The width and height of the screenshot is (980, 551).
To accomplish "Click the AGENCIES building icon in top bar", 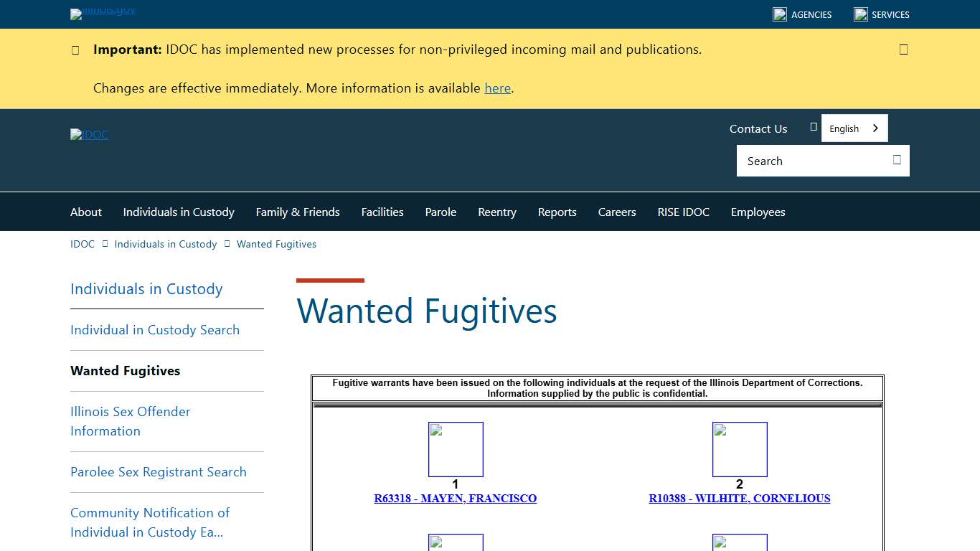I will (779, 14).
